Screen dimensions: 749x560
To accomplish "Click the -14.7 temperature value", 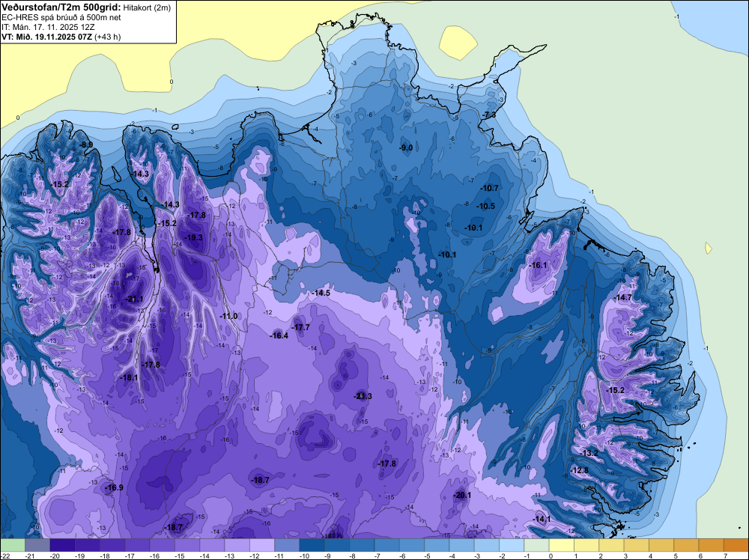I will point(622,297).
